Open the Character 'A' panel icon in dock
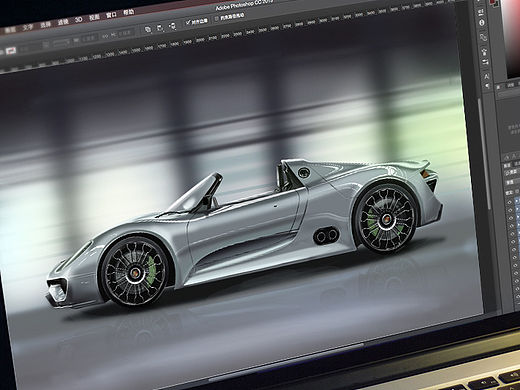 (486, 76)
